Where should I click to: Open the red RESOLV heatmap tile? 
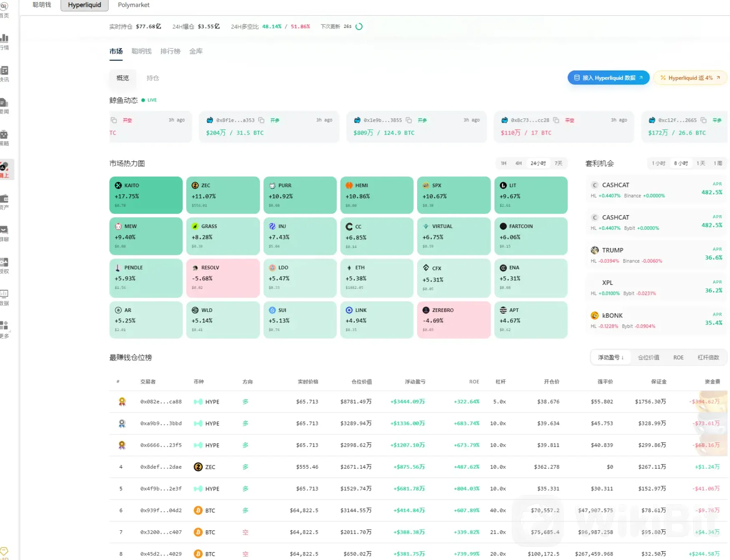223,278
